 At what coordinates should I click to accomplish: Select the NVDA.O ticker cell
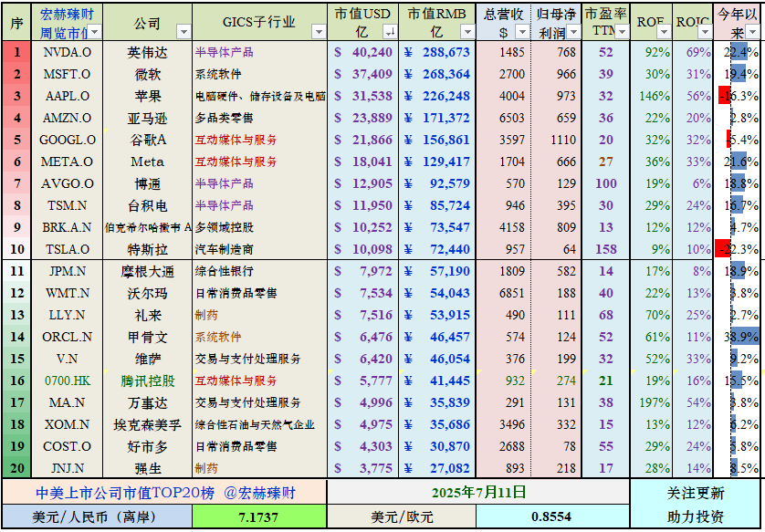tap(67, 52)
